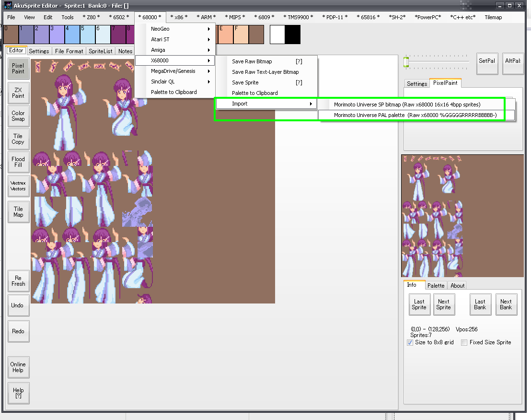
Task: Expand the X68000 Import submenu
Action: [266, 104]
